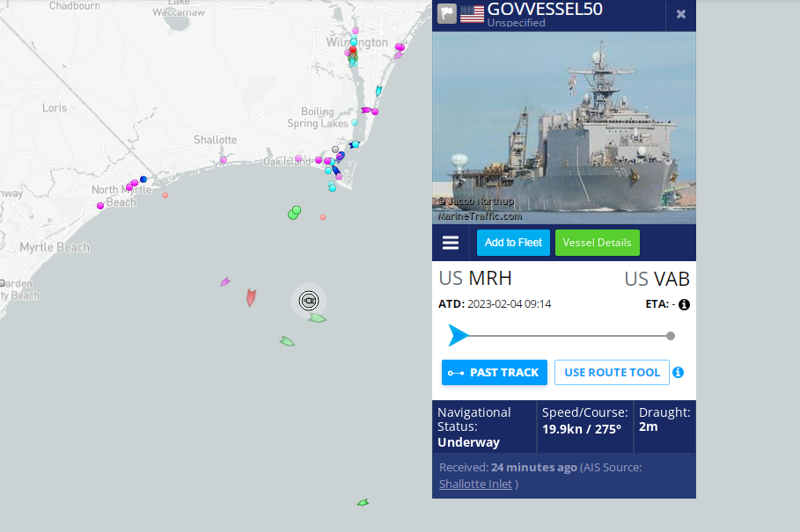800x532 pixels.
Task: Click the Add to Fleet button
Action: pos(513,243)
